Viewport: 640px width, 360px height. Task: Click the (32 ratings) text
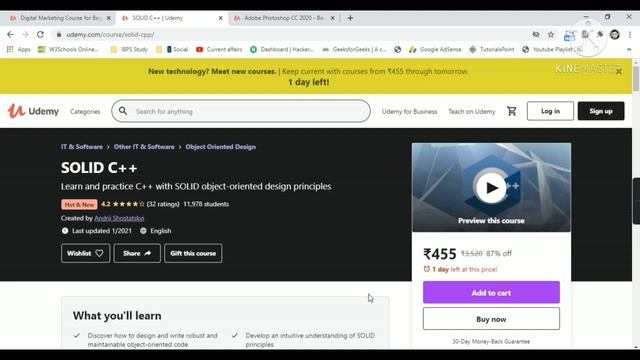163,204
